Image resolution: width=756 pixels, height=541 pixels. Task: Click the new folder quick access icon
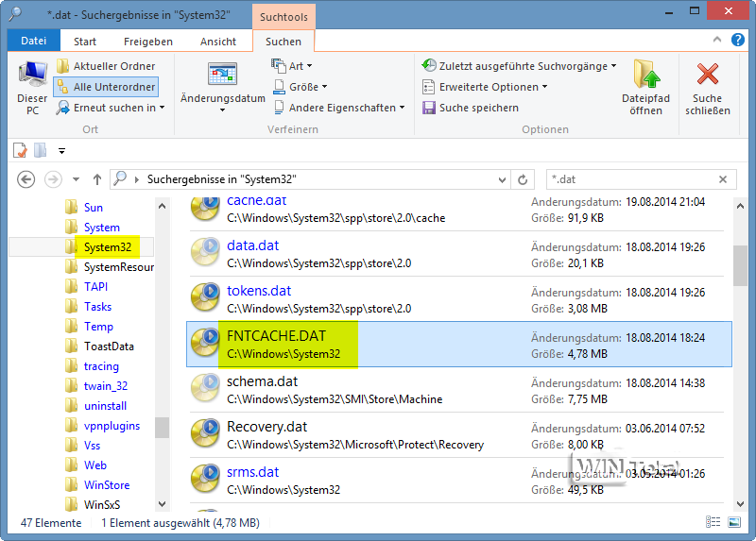41,150
